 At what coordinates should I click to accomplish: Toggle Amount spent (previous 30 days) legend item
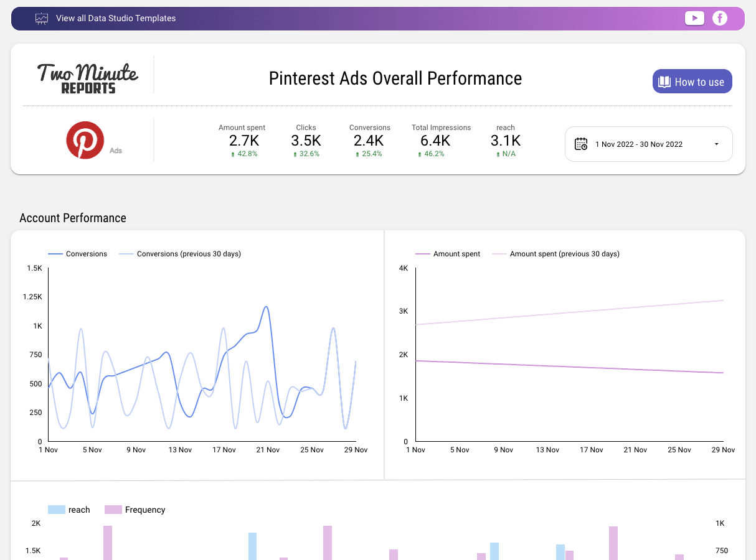click(556, 254)
